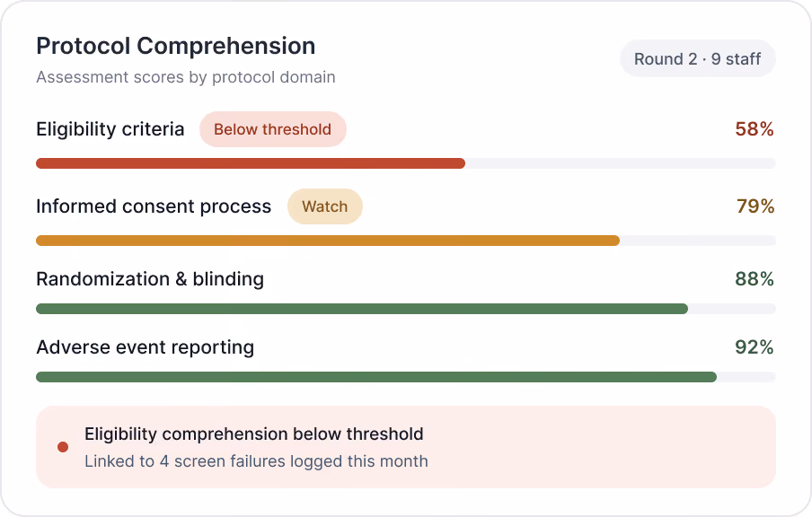The height and width of the screenshot is (517, 812).
Task: Click the Assessment scores by protocol domain subtitle
Action: [x=186, y=77]
